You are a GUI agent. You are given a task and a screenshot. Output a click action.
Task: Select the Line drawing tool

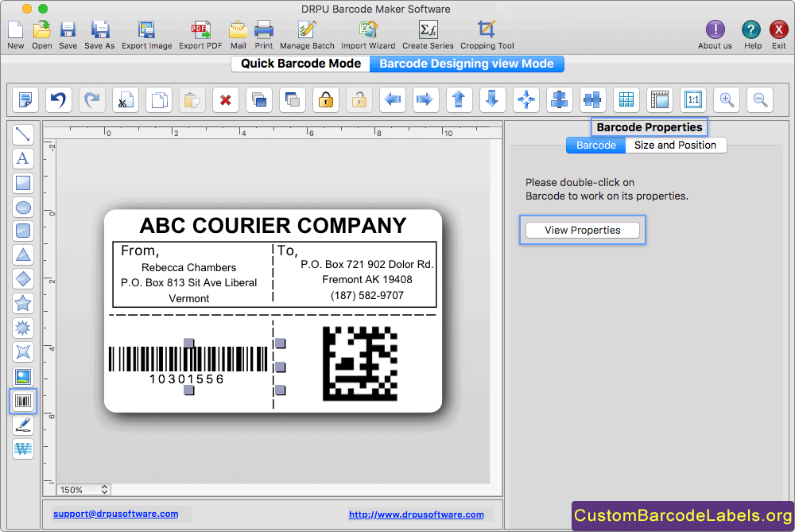(23, 134)
